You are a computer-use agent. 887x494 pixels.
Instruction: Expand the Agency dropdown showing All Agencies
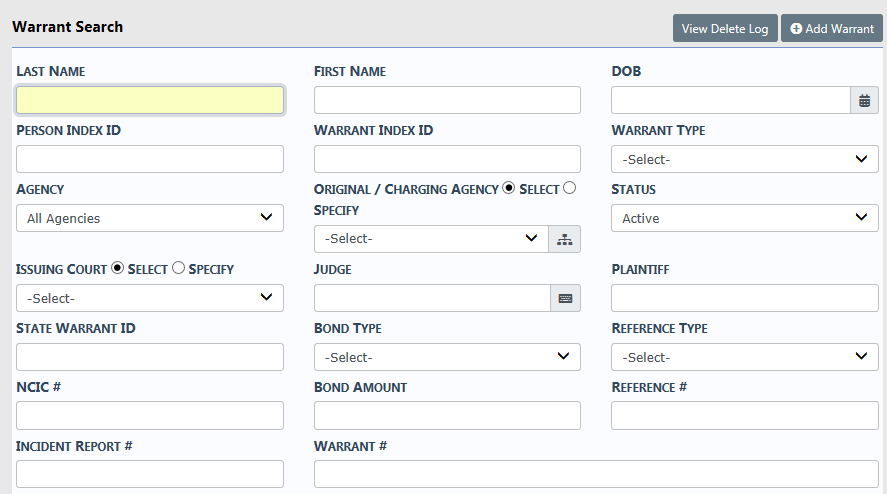coord(150,218)
